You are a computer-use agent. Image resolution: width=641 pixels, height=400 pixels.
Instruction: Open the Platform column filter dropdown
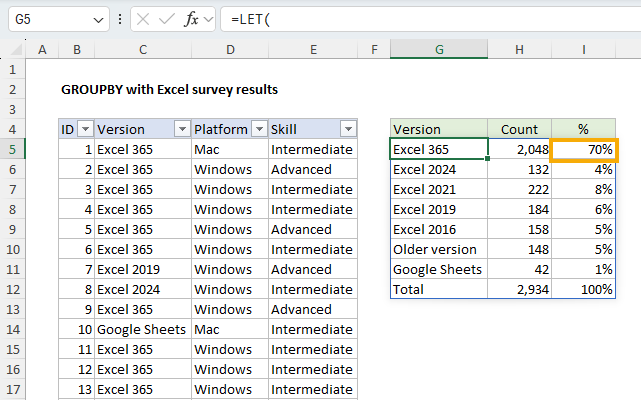tap(259, 129)
